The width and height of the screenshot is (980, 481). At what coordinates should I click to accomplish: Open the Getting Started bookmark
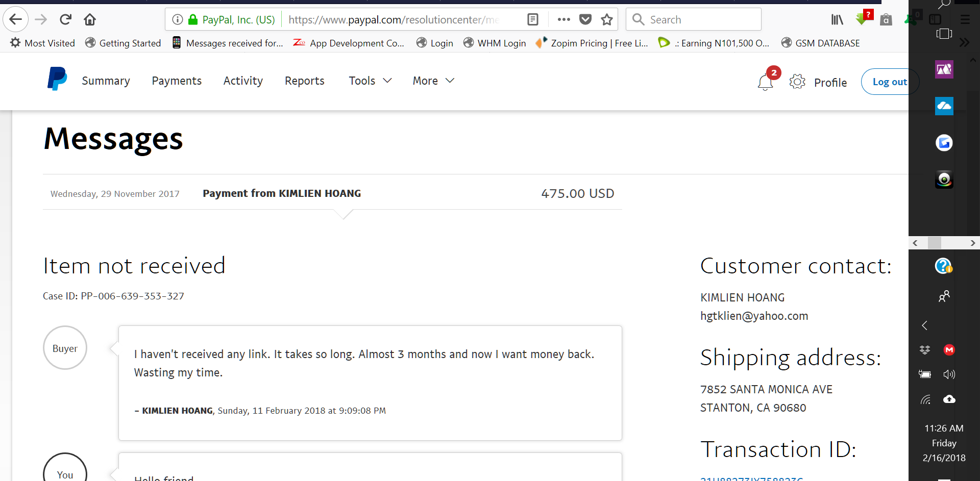click(123, 43)
